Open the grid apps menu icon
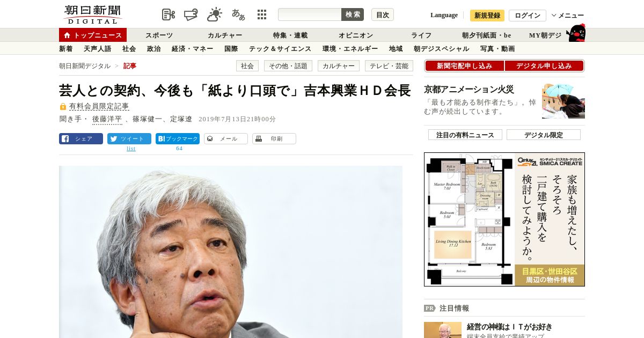 262,14
